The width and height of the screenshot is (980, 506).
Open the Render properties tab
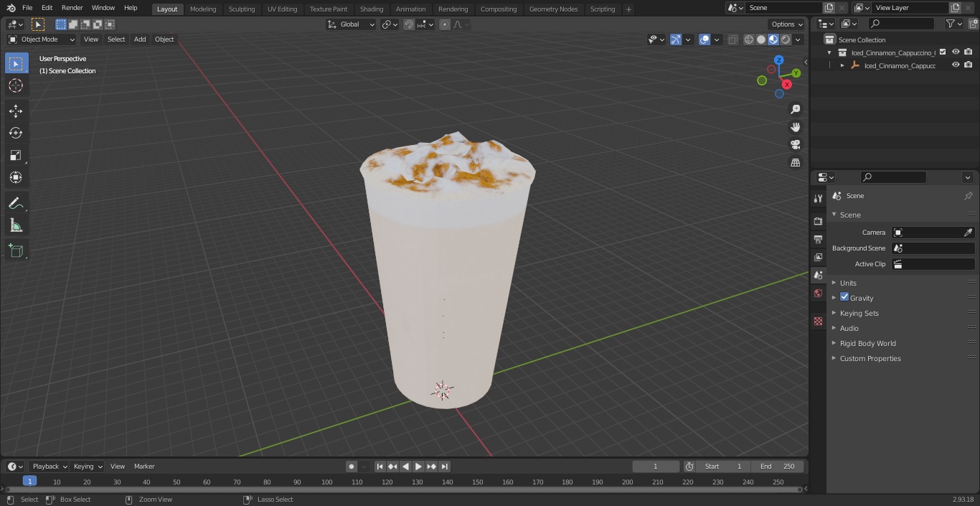click(818, 221)
